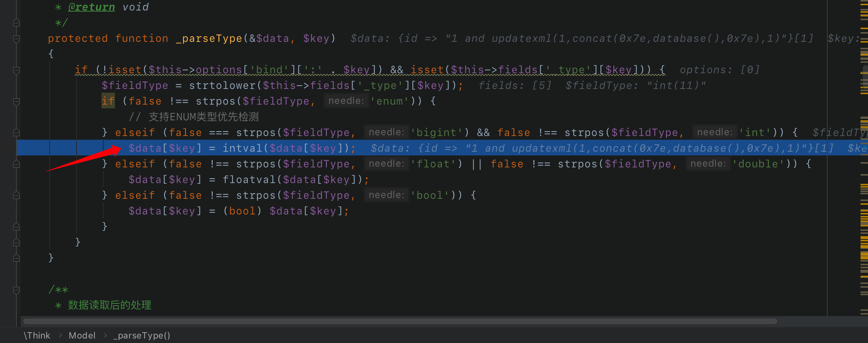Image resolution: width=868 pixels, height=343 pixels.
Task: Collapse the docblock comment via its fold arrow
Action: click(16, 22)
